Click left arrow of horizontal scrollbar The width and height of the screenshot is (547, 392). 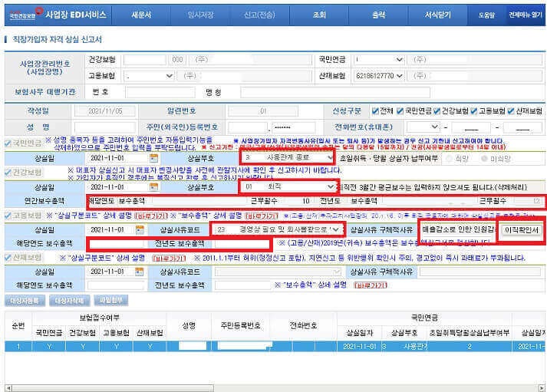(x=8, y=388)
